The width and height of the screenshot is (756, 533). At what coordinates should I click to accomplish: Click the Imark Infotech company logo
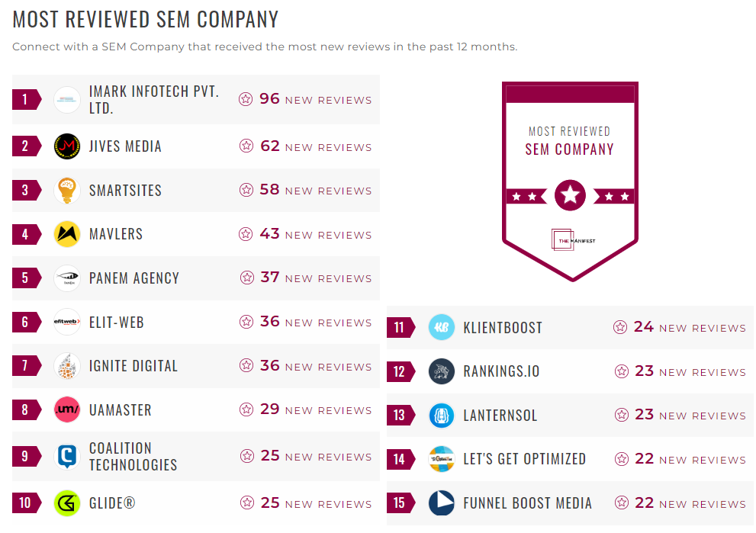(x=67, y=100)
